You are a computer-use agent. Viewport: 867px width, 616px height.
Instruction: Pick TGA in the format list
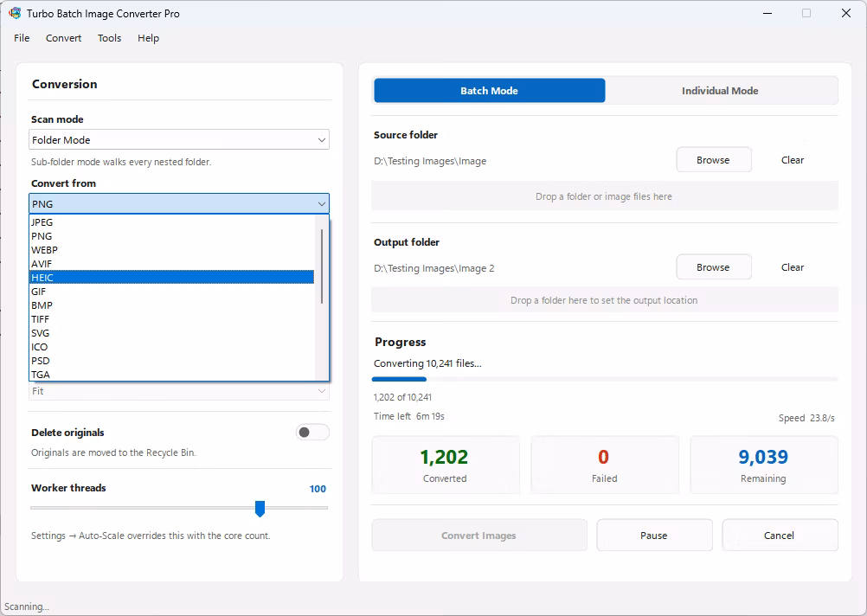click(171, 375)
